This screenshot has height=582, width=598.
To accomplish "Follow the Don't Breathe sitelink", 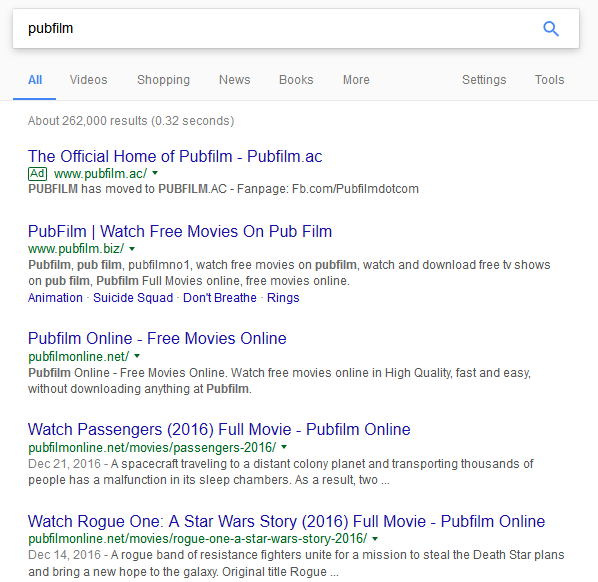I will click(220, 297).
